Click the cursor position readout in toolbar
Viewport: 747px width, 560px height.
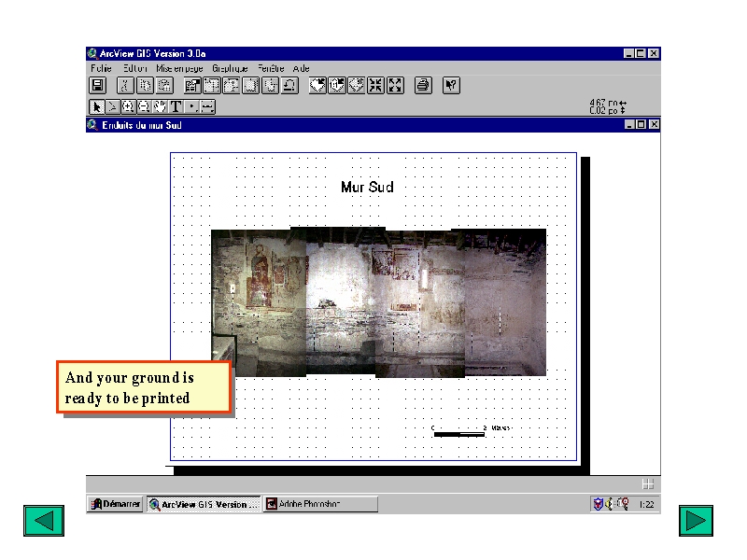[x=608, y=106]
